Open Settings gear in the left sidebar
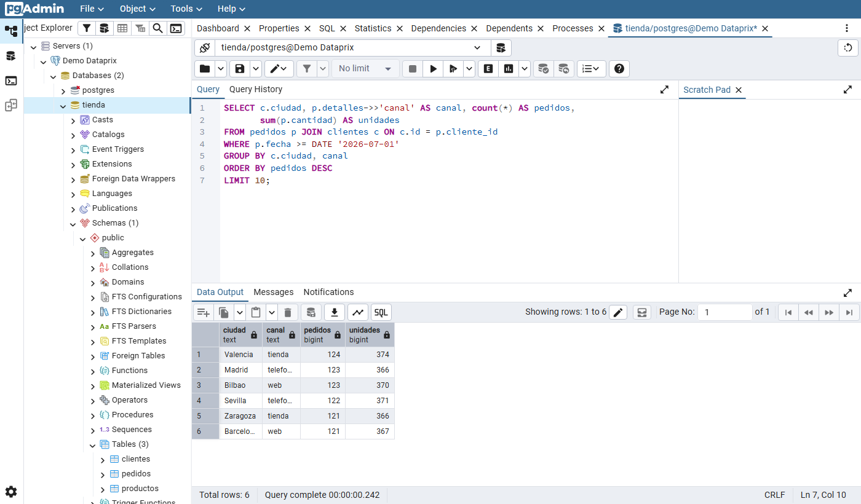The image size is (861, 504). pos(11,492)
